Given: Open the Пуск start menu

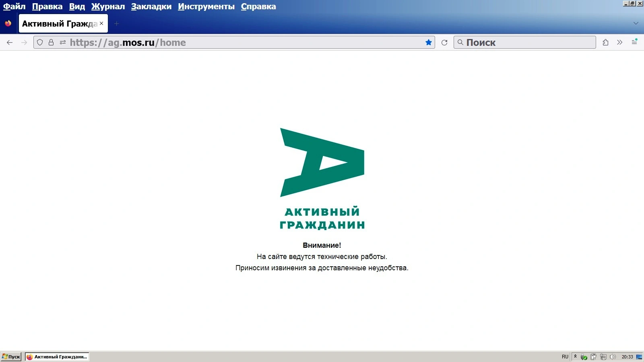Looking at the screenshot, I should coord(11,357).
